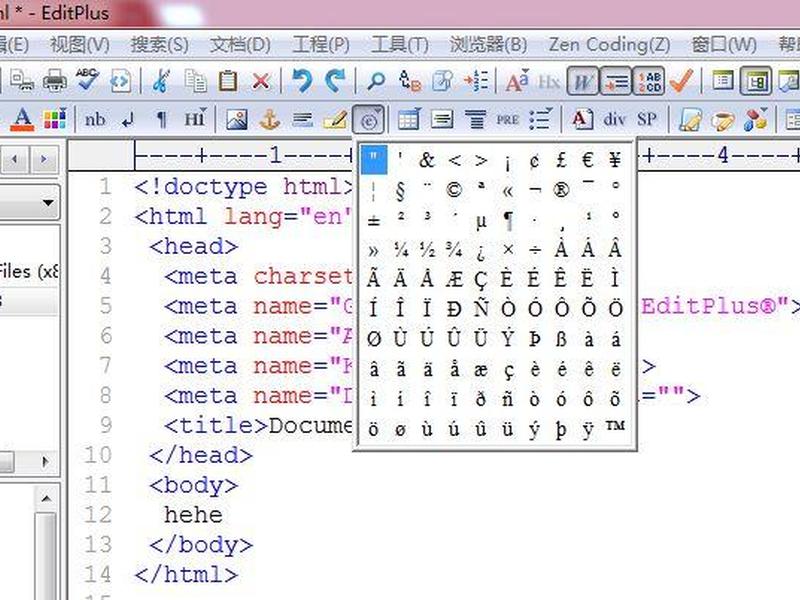Insert a list with the bulleted-list icon
Viewport: 800px width, 600px height.
pyautogui.click(x=540, y=120)
